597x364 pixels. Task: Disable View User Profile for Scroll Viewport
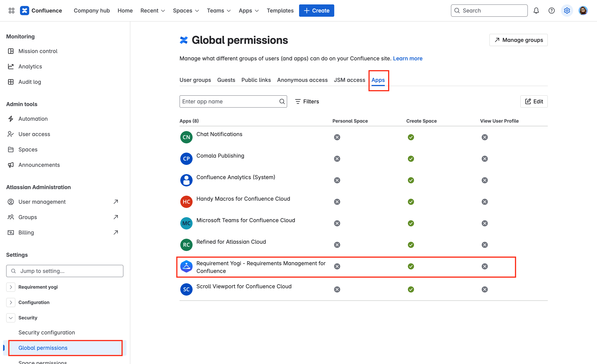point(485,289)
